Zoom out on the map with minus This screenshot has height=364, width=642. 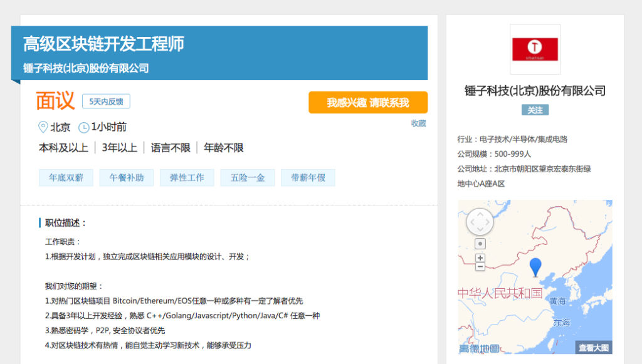click(480, 266)
